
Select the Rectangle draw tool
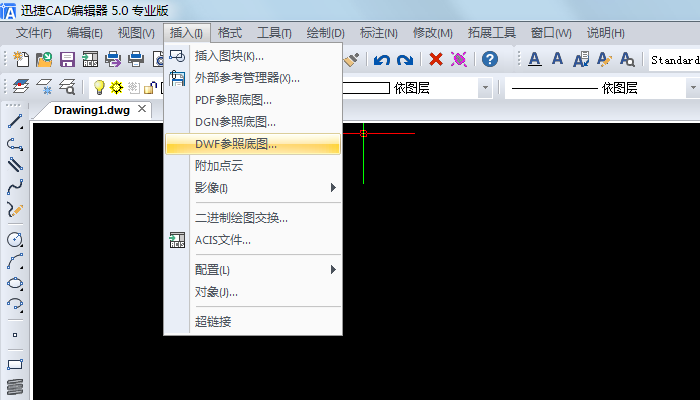(15, 364)
